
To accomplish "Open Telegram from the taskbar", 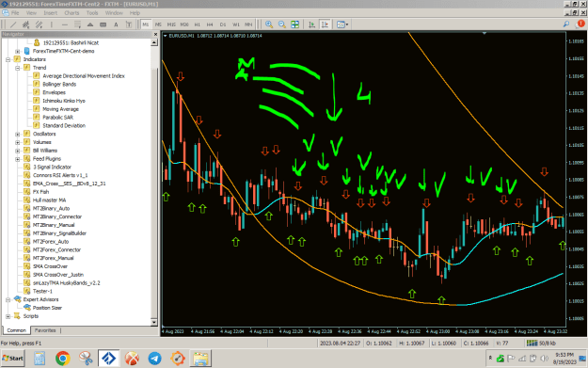I will pos(154,359).
